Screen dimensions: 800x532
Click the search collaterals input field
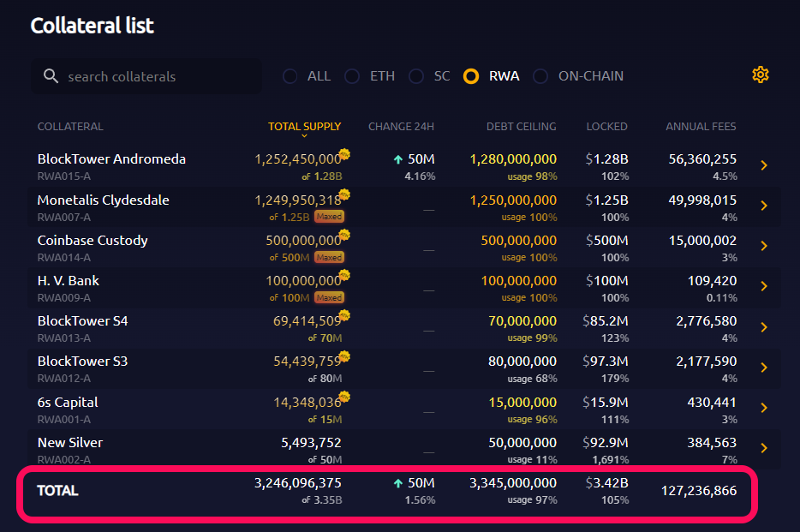tap(158, 76)
